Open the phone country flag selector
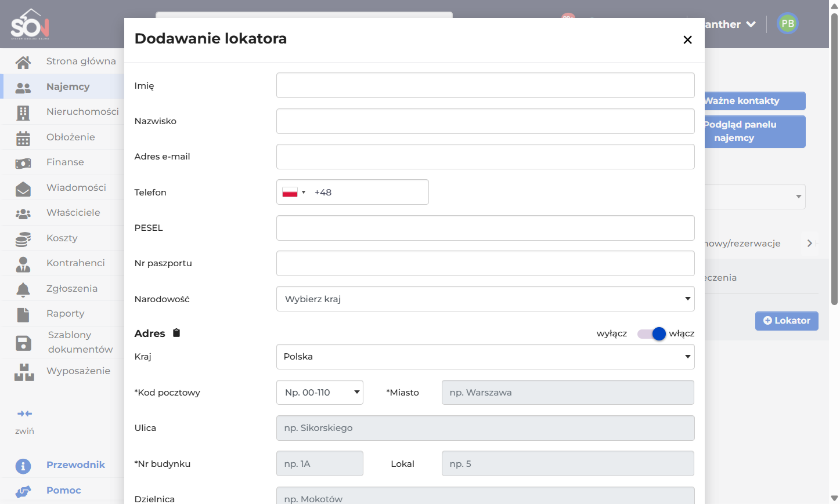The image size is (840, 504). (x=294, y=193)
